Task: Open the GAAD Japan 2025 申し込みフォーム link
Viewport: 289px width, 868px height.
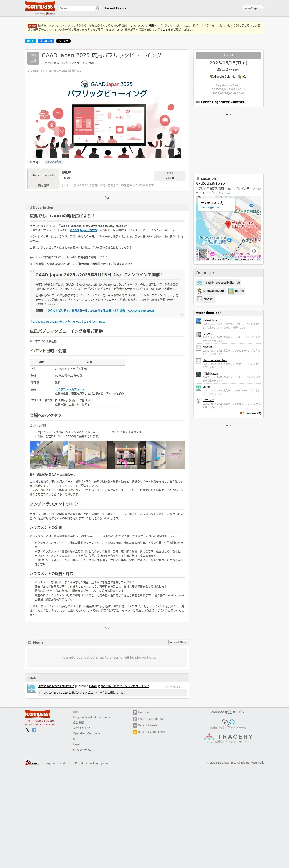Action: tap(68, 322)
